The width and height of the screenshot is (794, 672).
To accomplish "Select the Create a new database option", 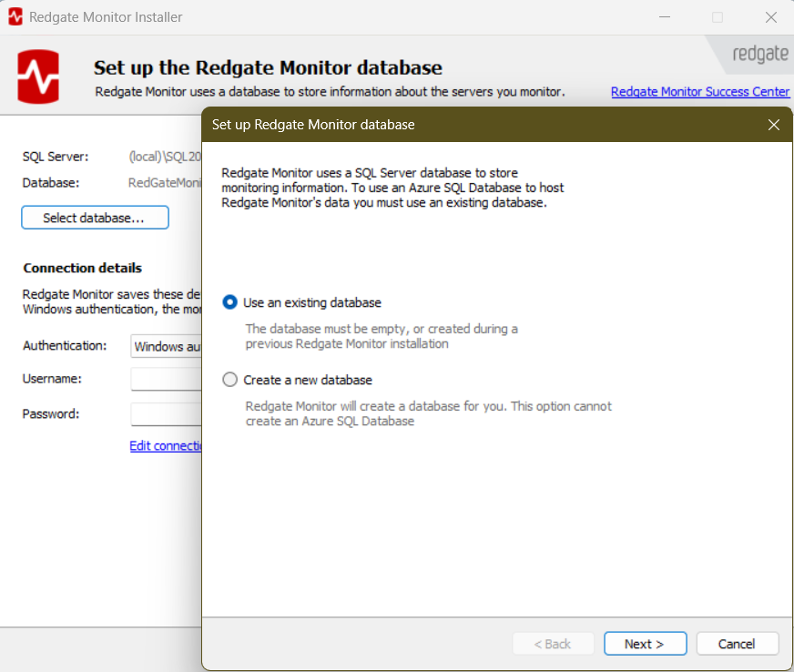I will click(x=230, y=380).
